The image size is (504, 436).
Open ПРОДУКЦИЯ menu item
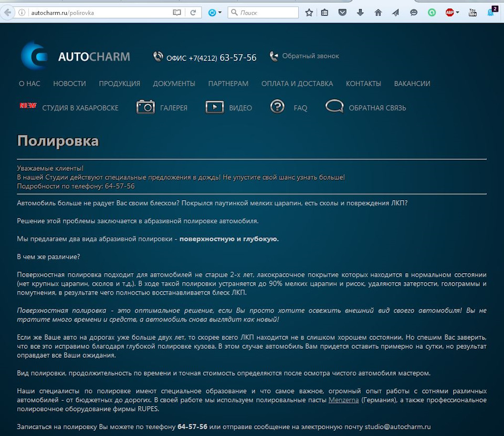[x=119, y=84]
